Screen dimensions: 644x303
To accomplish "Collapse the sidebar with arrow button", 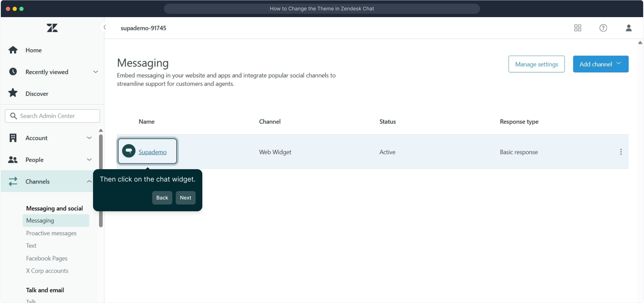I will click(105, 27).
